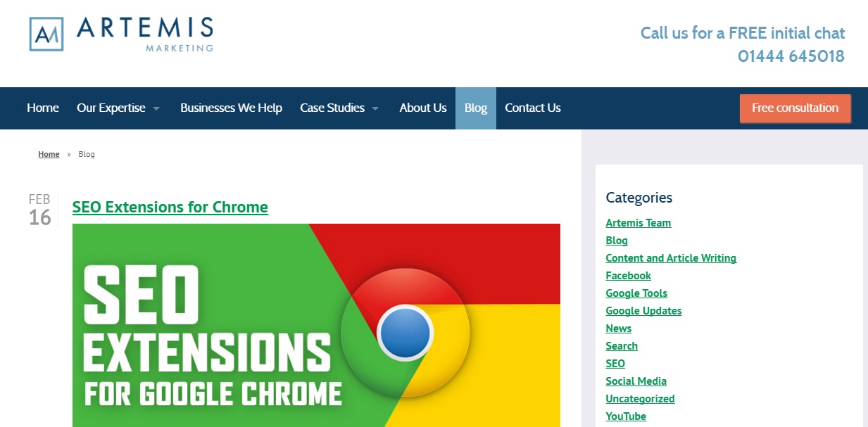Open the Social Media category
This screenshot has height=427, width=868.
pyautogui.click(x=636, y=381)
